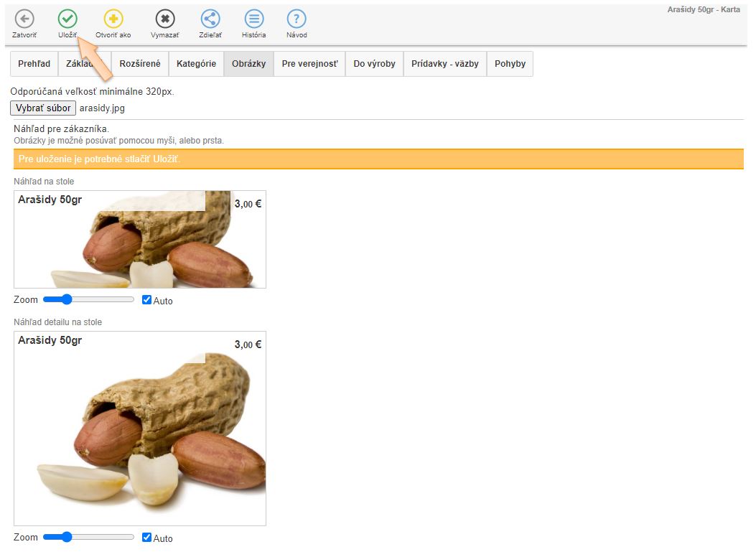This screenshot has width=756, height=557.
Task: Click the Otvoriť ako plus icon
Action: coord(113,19)
